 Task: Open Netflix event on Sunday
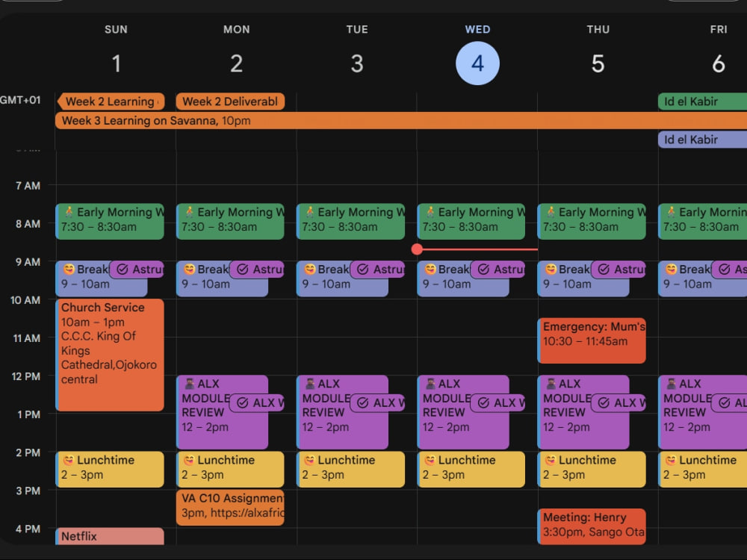[110, 536]
